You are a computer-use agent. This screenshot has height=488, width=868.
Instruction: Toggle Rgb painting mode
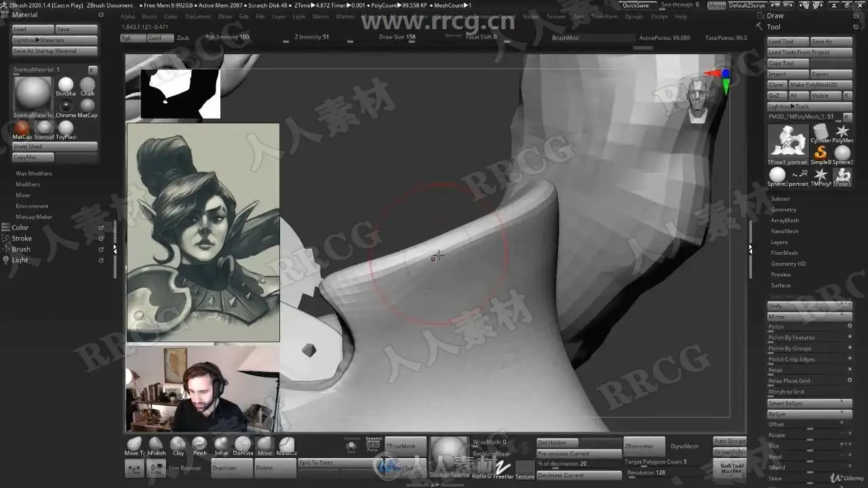point(132,38)
